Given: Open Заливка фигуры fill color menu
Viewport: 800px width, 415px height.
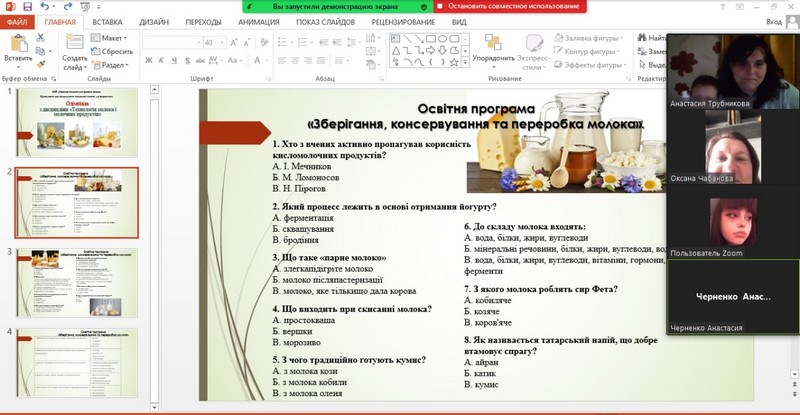Looking at the screenshot, I should click(x=589, y=38).
